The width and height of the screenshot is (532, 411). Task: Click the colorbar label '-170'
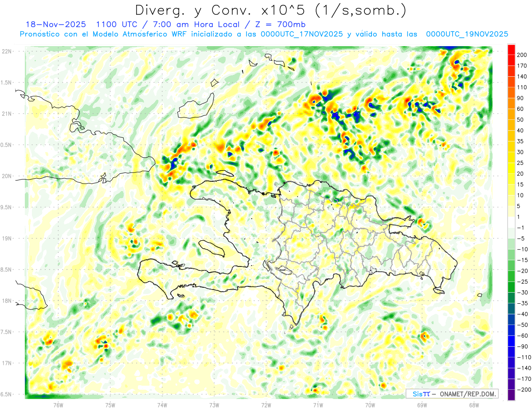[523, 379]
